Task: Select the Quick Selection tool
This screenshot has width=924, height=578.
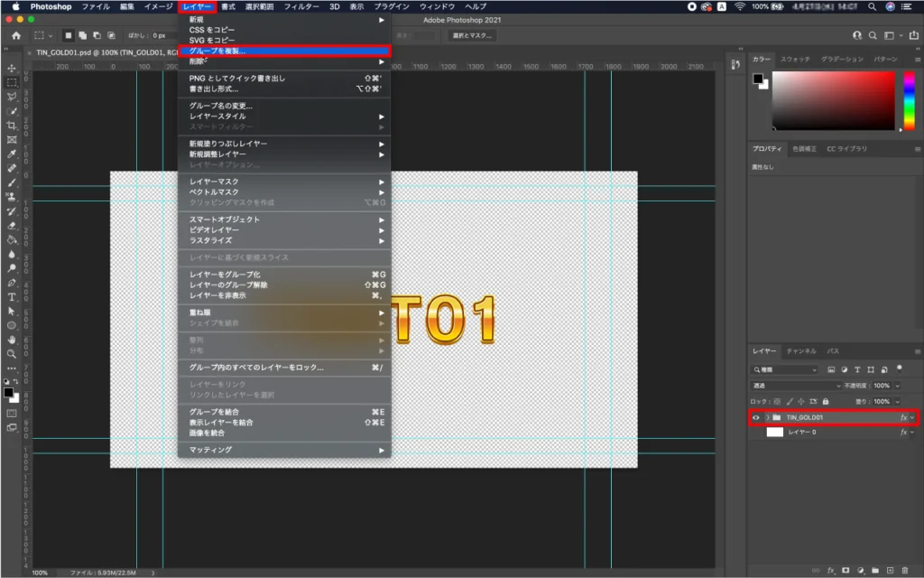Action: 11,111
